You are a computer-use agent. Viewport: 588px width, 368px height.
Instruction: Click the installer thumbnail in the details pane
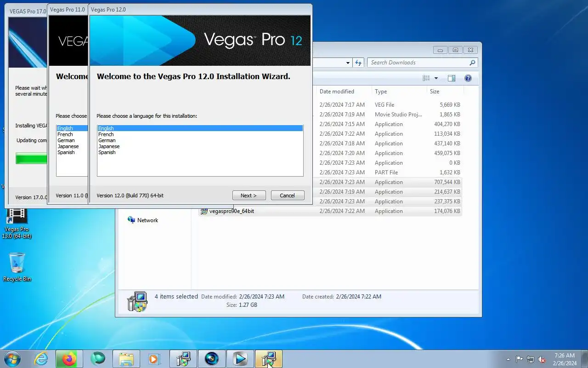[x=137, y=302]
